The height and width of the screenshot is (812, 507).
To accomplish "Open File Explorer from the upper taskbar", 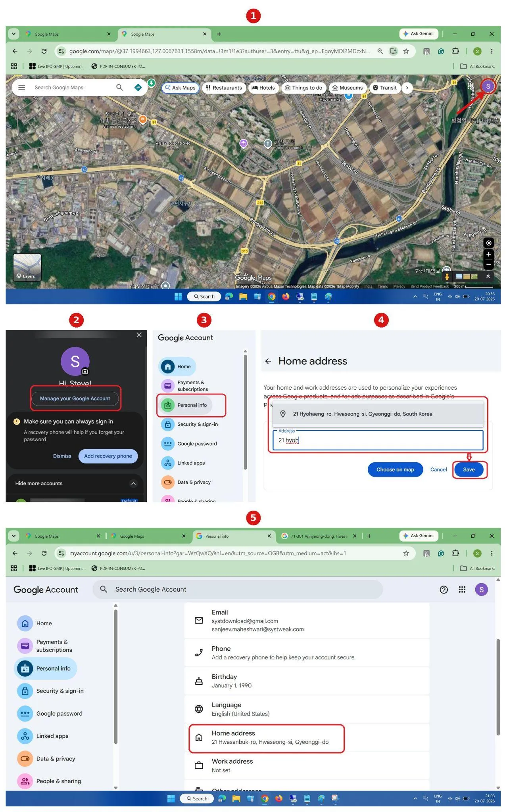I will 243,297.
